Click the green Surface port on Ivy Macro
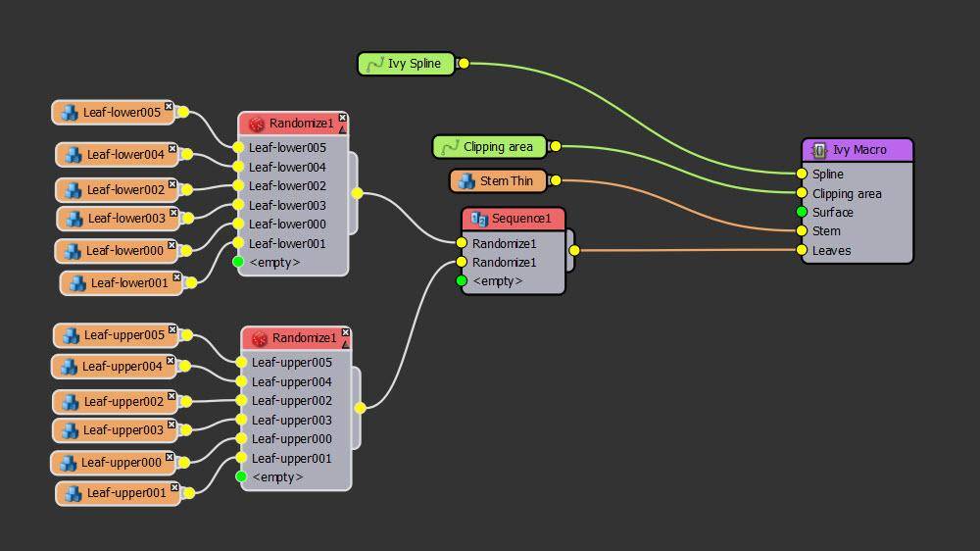This screenshot has height=551, width=980. [802, 212]
